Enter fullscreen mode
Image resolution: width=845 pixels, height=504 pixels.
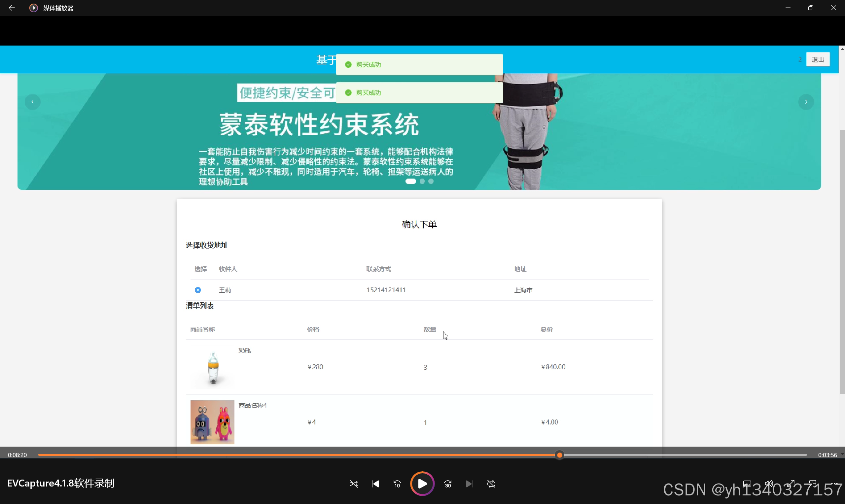pyautogui.click(x=791, y=484)
